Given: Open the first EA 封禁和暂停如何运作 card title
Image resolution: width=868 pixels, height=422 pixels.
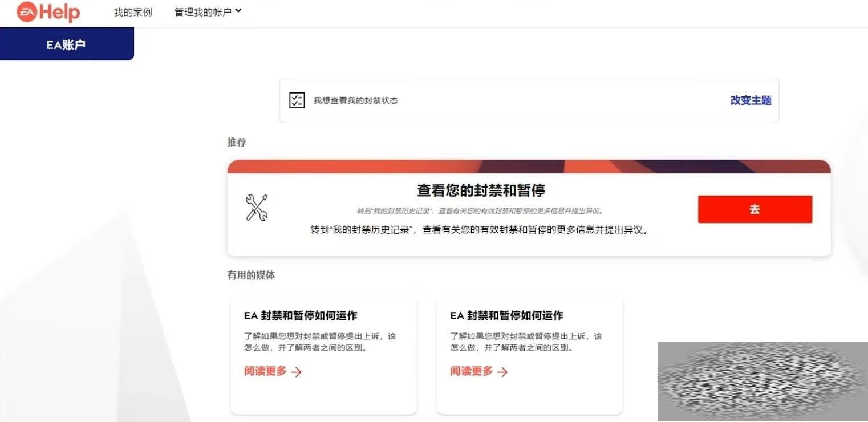Looking at the screenshot, I should (301, 315).
